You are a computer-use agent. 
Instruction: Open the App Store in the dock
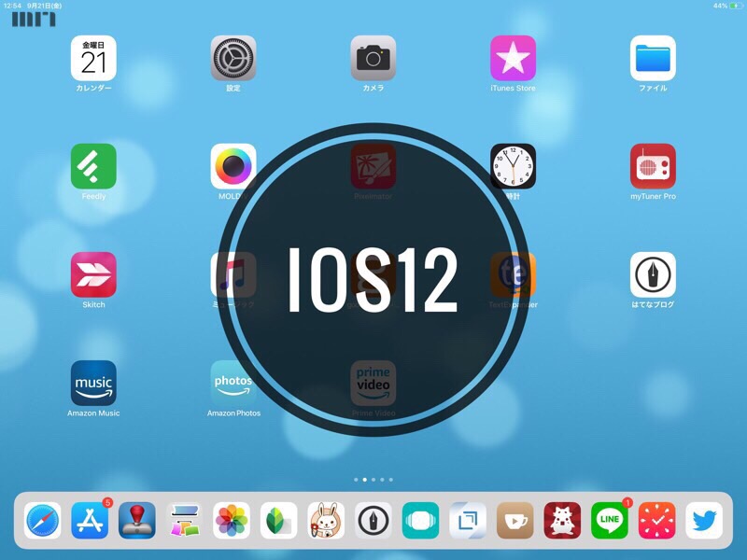90,521
